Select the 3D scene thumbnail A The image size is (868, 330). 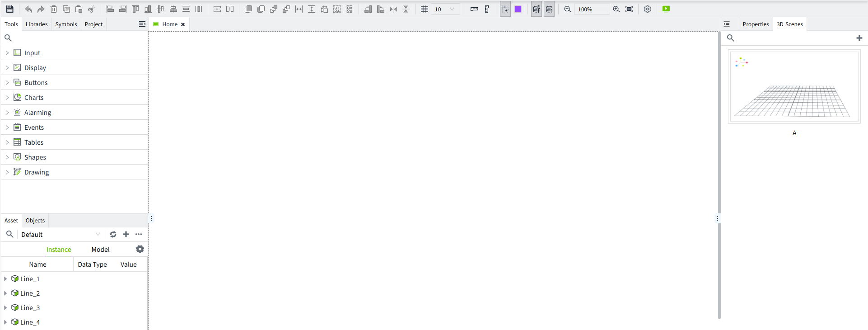[x=794, y=87]
